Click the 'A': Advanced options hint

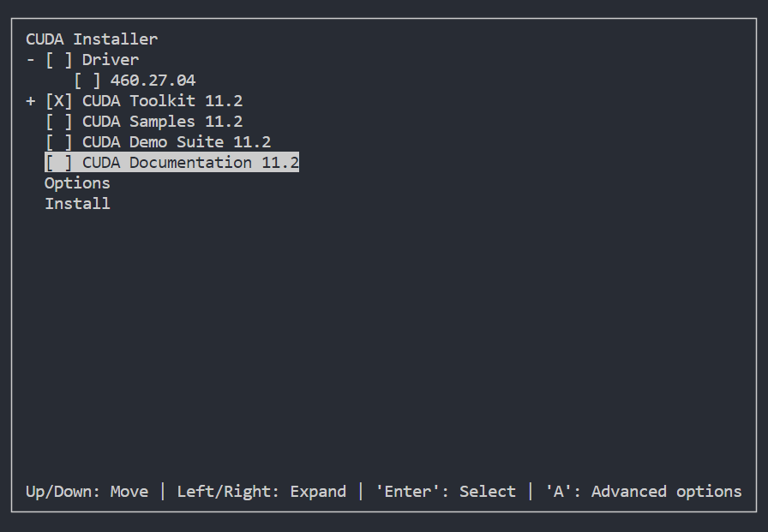click(x=643, y=492)
